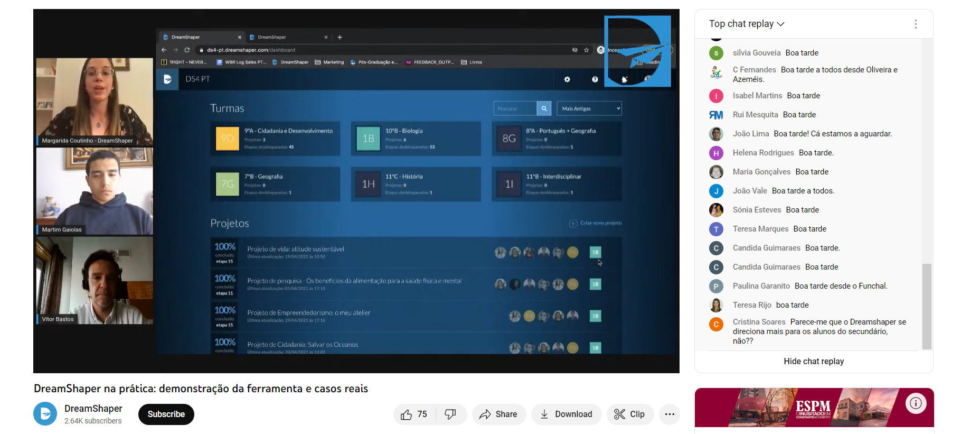This screenshot has height=434, width=980.
Task: Click Rui Mesquita's RM avatar
Action: coord(716,115)
